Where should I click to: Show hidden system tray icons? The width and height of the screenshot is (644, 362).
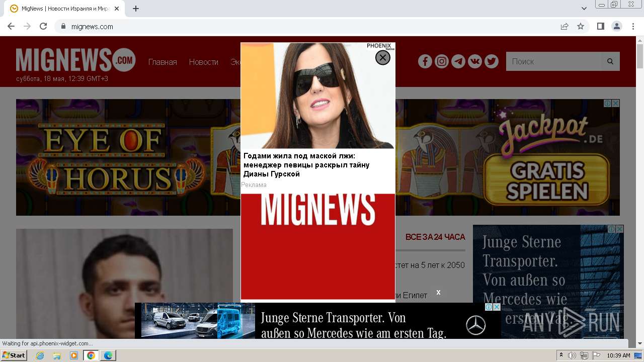point(561,355)
